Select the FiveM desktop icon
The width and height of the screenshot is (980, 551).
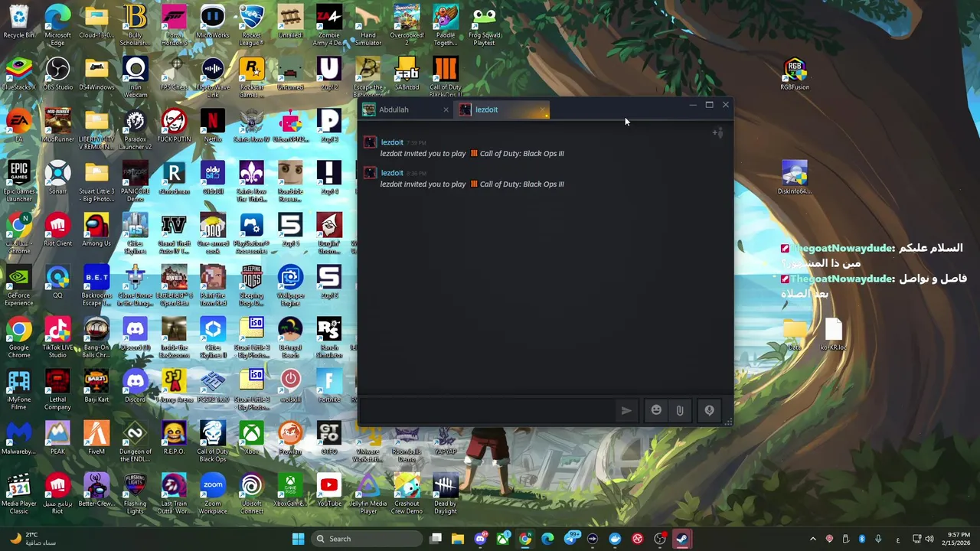96,439
